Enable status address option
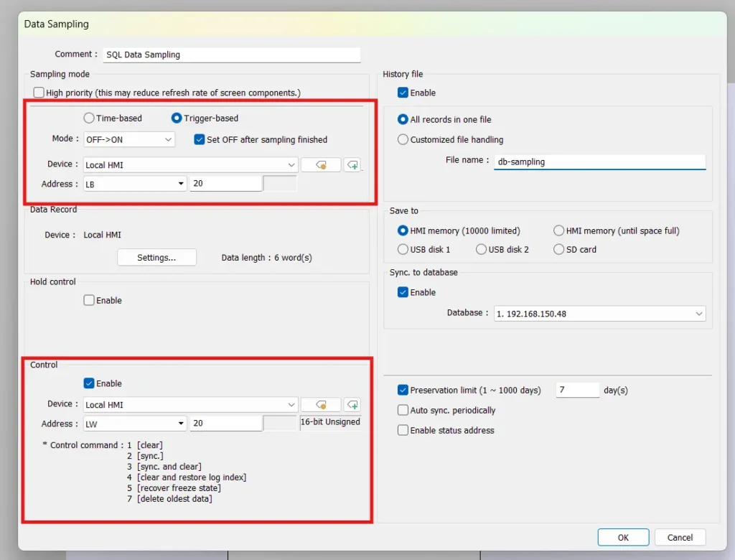Screen dimensions: 735x560 pyautogui.click(x=404, y=429)
